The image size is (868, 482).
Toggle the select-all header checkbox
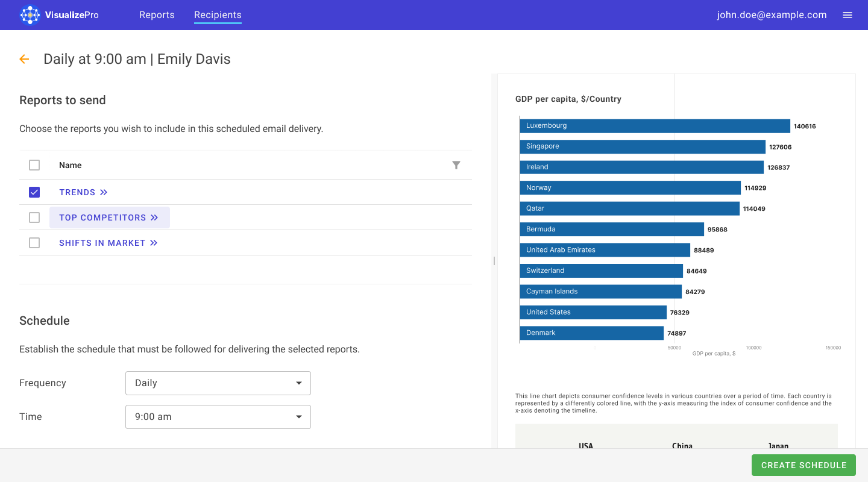[x=34, y=165]
